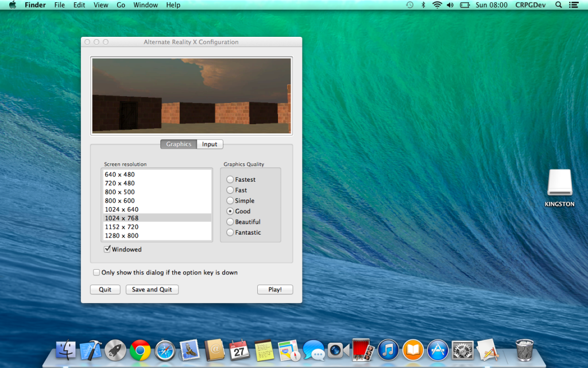The image size is (588, 368).
Task: Select the Graphics tab
Action: (179, 144)
